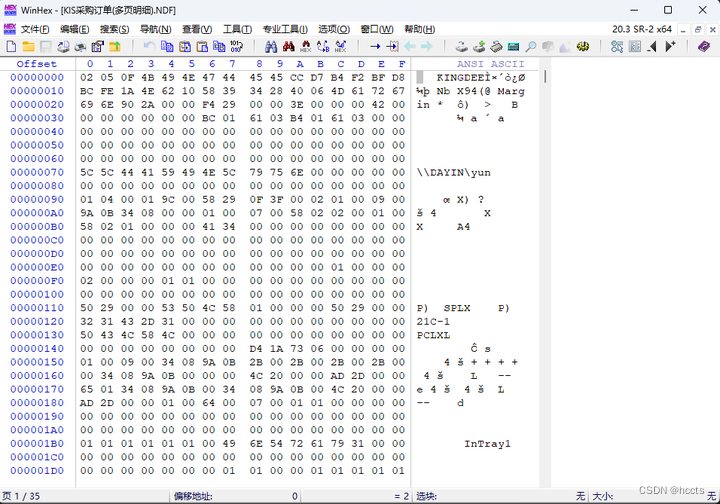Click the Print printer icon

tap(80, 46)
